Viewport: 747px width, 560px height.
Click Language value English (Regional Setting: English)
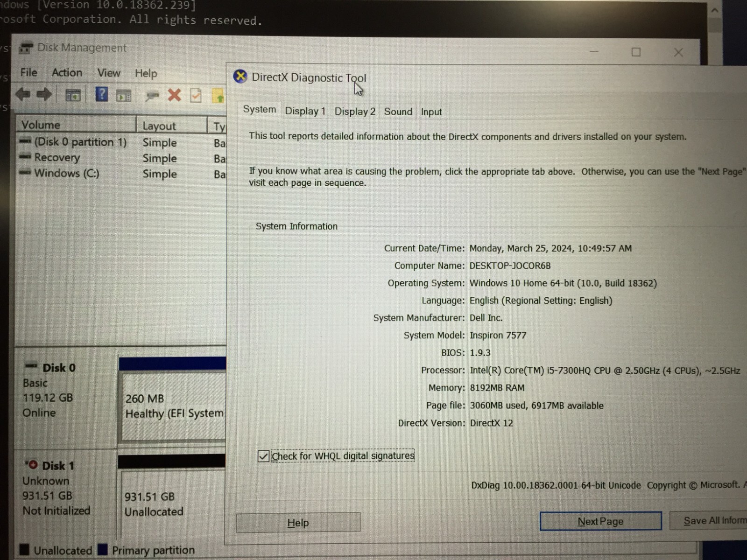pos(541,301)
